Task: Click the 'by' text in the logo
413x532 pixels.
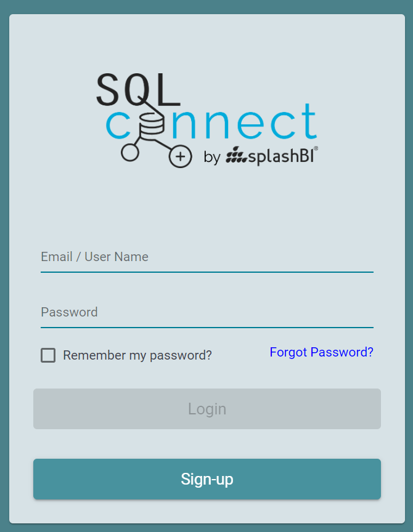Action: (212, 158)
